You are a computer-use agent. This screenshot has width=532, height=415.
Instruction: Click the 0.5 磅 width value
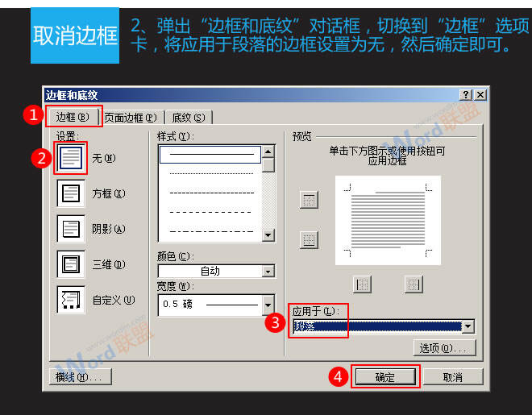177,304
